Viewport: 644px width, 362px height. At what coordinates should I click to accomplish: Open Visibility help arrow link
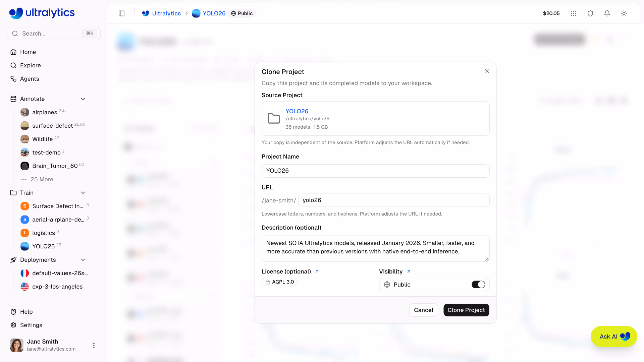tap(409, 271)
